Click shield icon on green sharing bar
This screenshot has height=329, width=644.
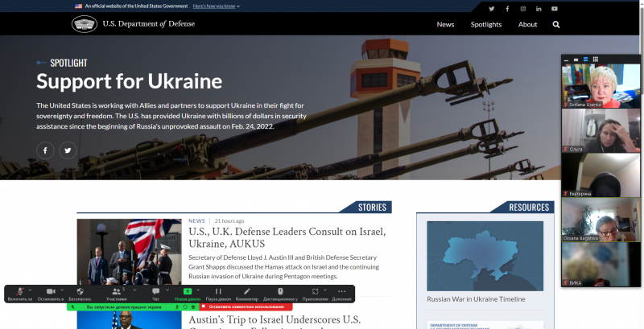click(x=193, y=306)
